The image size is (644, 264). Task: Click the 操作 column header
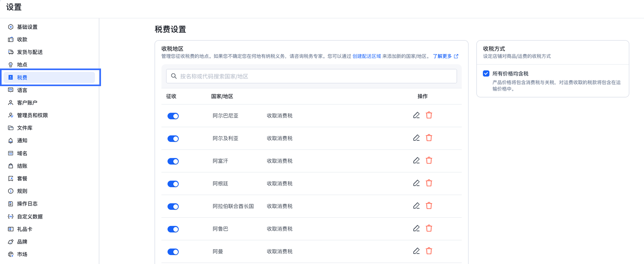pyautogui.click(x=423, y=96)
